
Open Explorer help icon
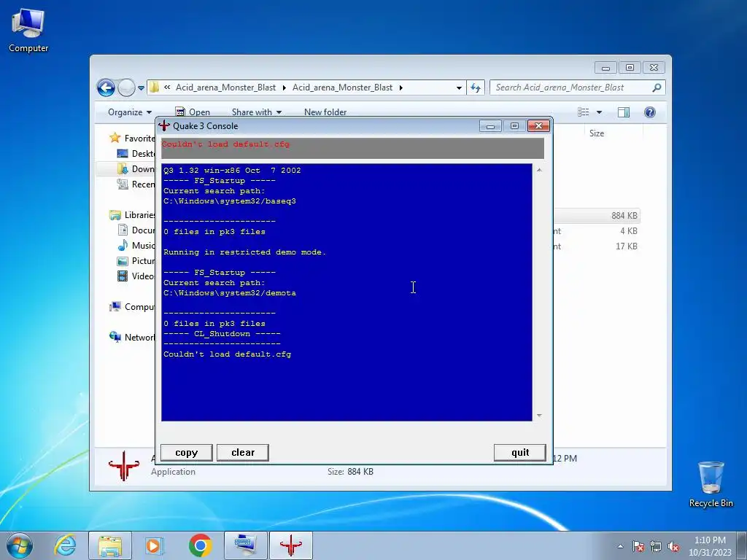point(650,112)
